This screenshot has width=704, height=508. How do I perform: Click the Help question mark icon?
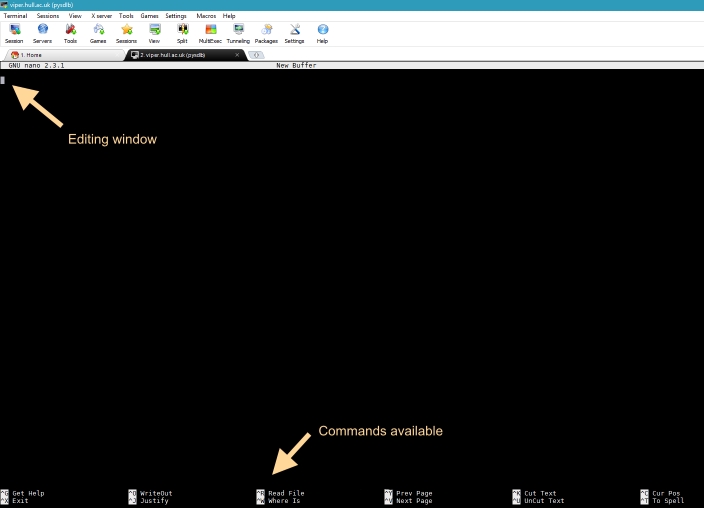[x=322, y=33]
